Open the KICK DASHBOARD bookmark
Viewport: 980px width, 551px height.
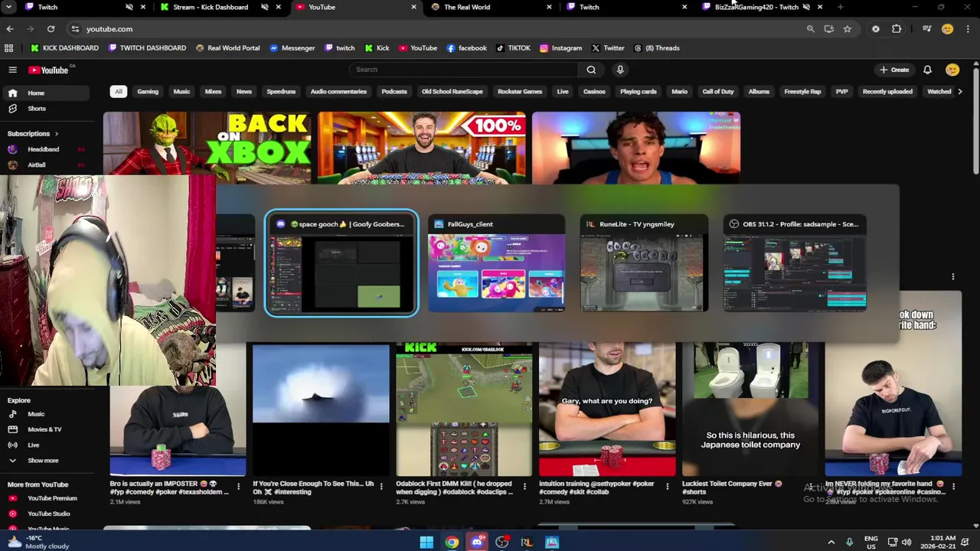(x=65, y=48)
